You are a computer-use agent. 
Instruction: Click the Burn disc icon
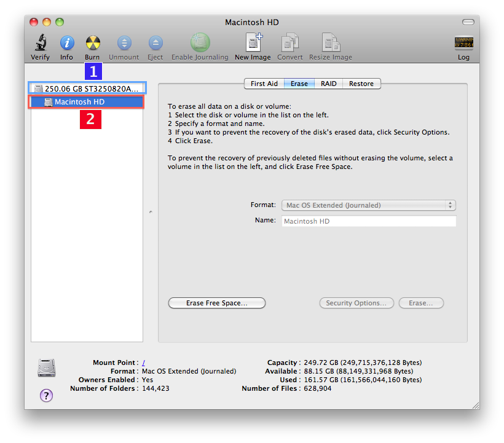point(93,43)
